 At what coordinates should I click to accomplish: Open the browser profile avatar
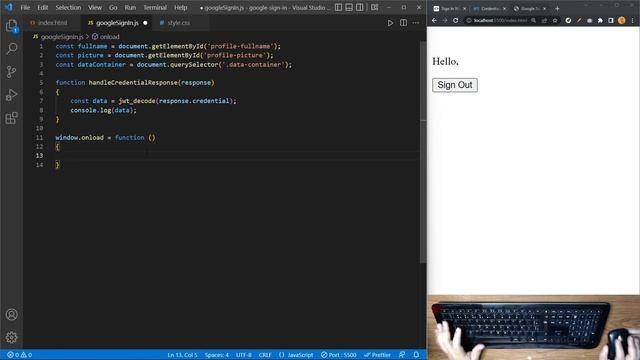[x=622, y=20]
